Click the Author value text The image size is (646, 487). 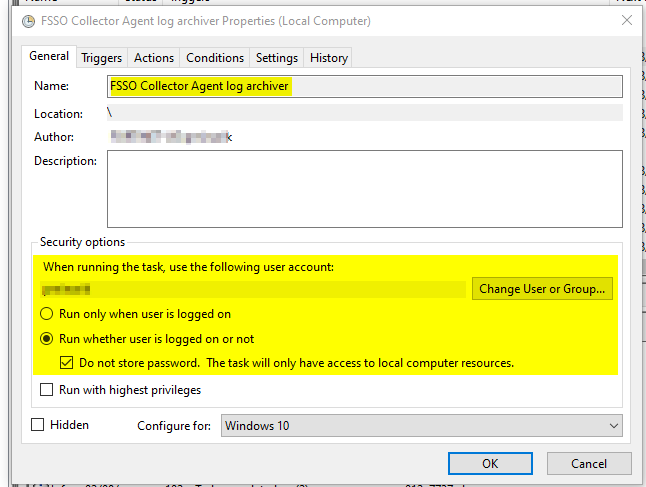pyautogui.click(x=171, y=137)
